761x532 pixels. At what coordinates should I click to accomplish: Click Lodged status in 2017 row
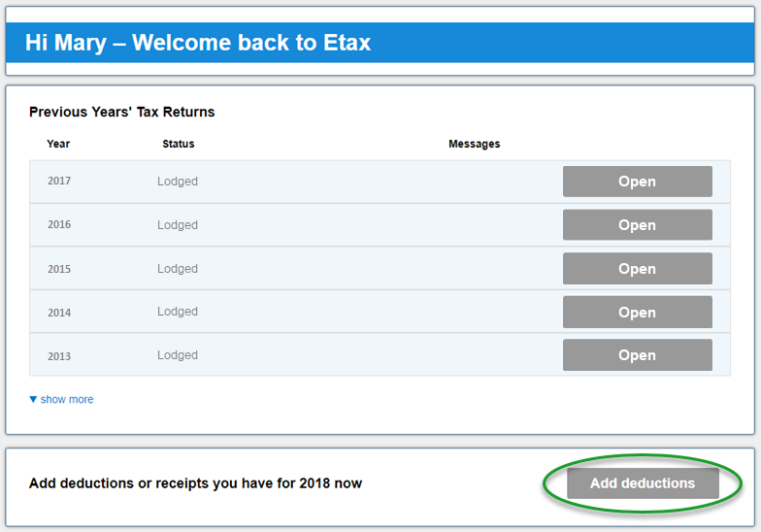click(178, 182)
